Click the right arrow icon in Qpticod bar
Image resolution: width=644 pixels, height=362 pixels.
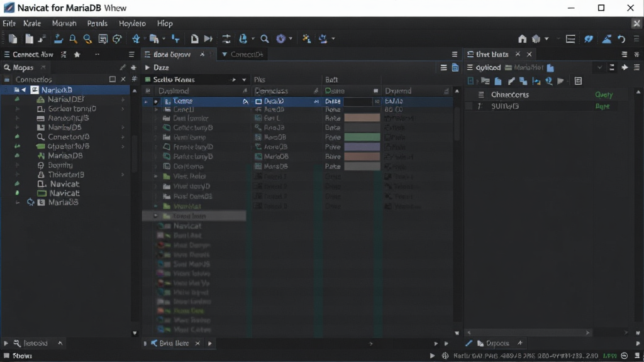pos(625,67)
